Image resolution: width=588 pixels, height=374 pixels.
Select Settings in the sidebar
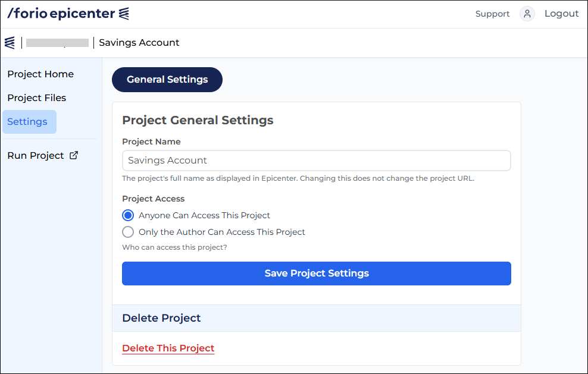(x=29, y=121)
